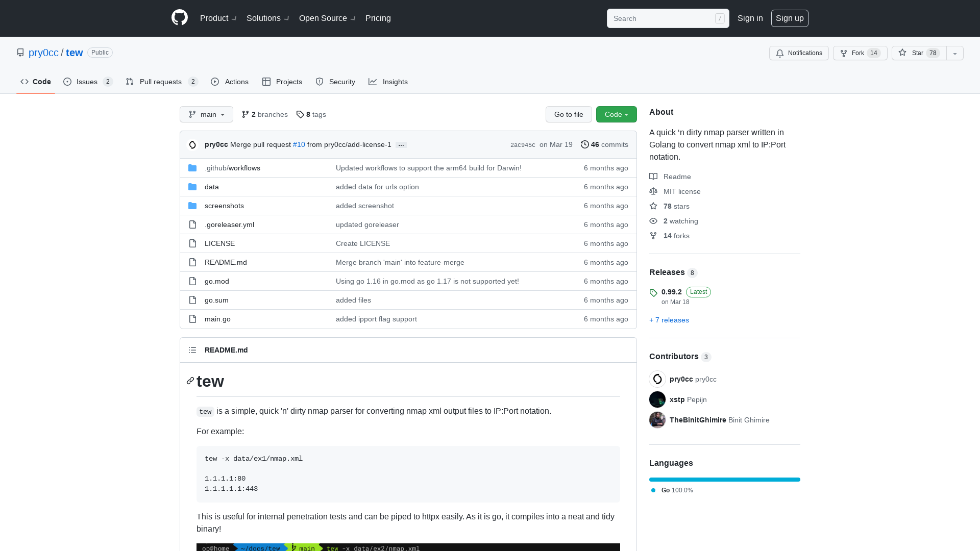Click the folder icon for screenshots

coord(192,206)
